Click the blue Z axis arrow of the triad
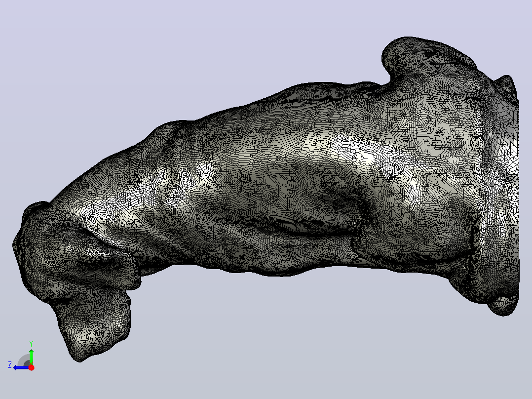 [x=21, y=368]
